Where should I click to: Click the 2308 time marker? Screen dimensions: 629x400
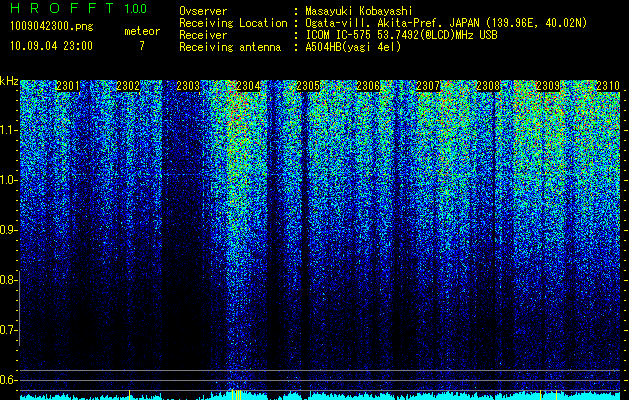pyautogui.click(x=488, y=86)
